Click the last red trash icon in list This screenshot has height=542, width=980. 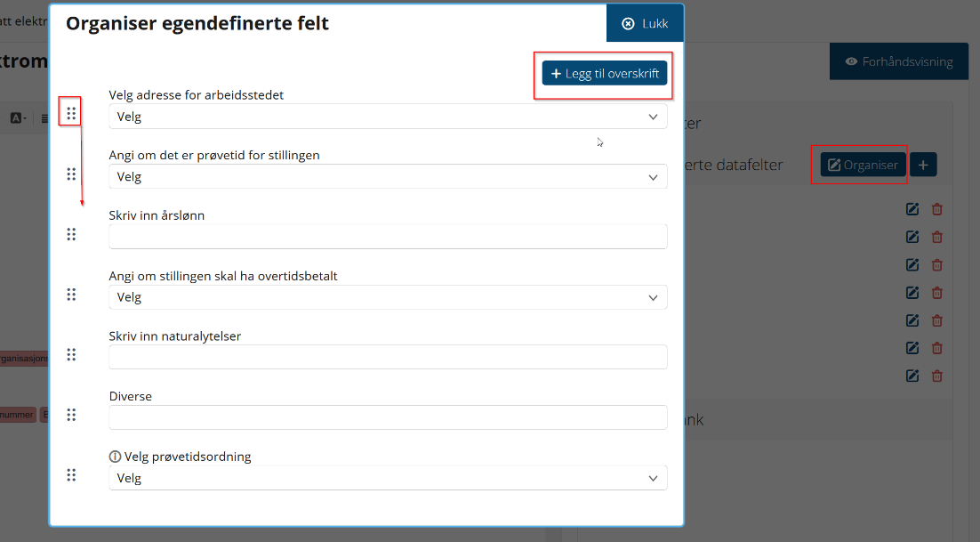[x=937, y=376]
